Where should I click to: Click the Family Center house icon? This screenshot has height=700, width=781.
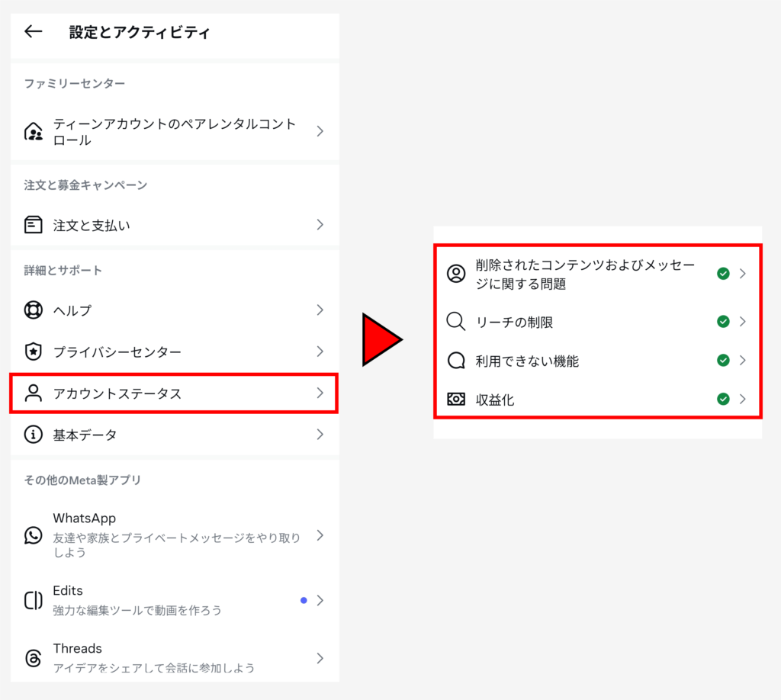point(34,132)
